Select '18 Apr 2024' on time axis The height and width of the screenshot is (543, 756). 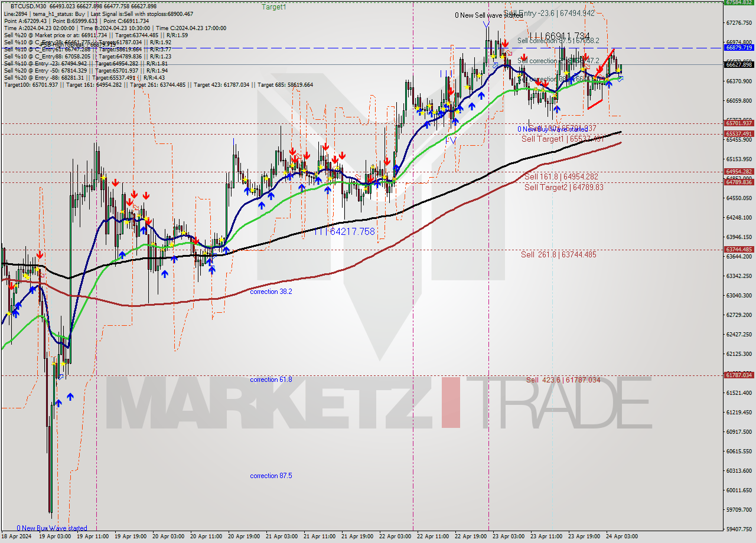click(16, 537)
